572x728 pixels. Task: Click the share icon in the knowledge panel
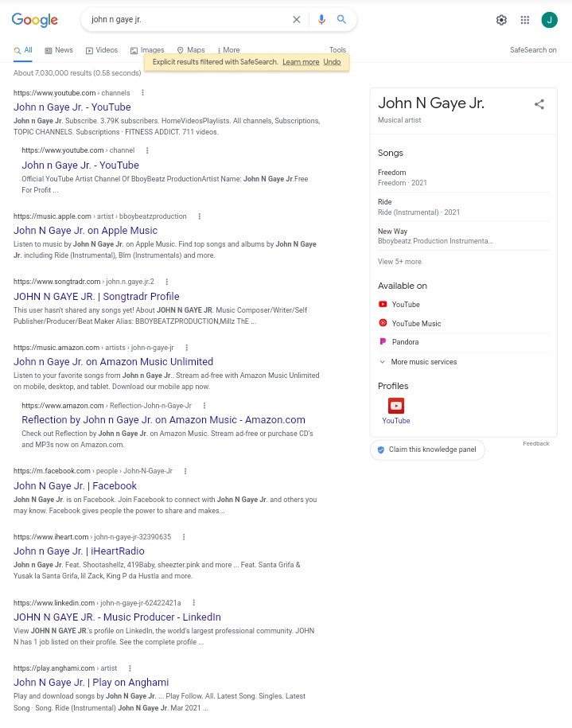539,104
